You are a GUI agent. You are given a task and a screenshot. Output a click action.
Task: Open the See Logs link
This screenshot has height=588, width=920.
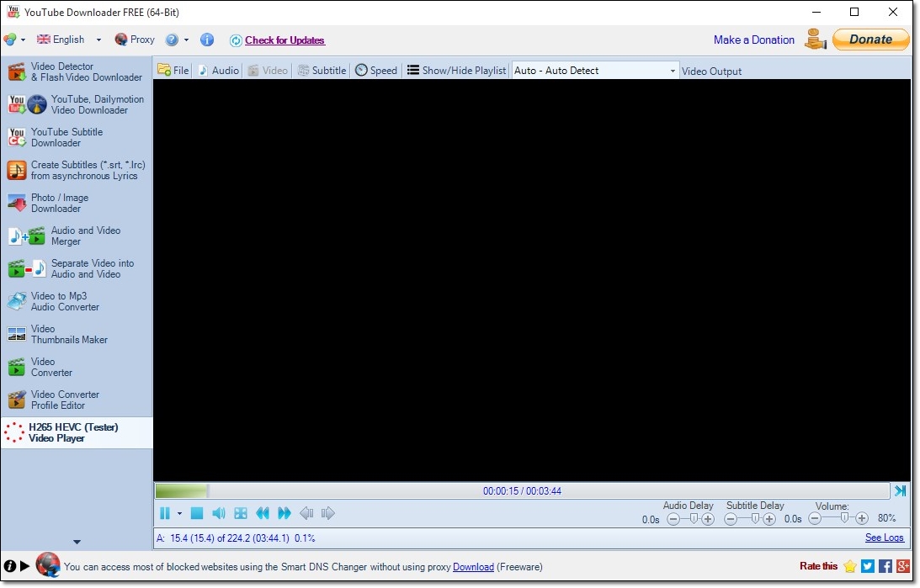[x=884, y=538]
